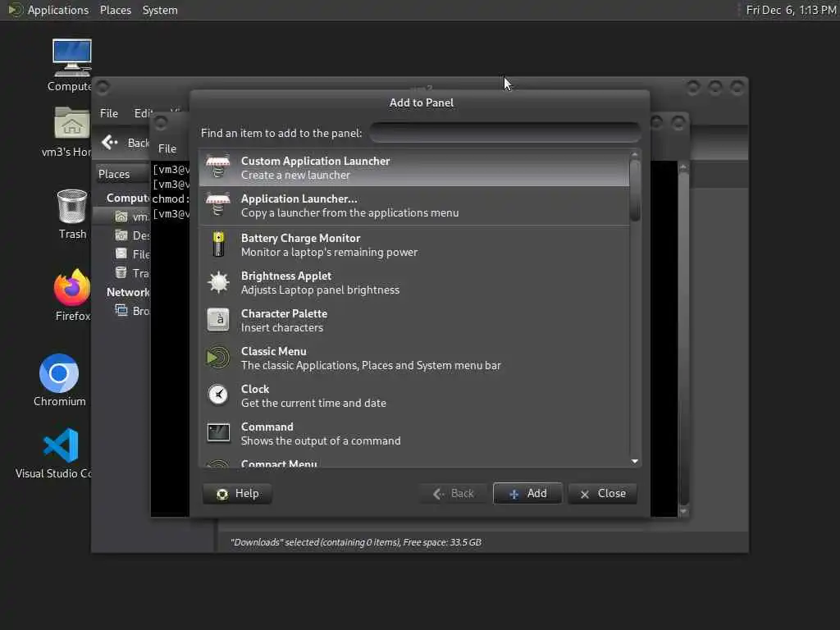This screenshot has width=840, height=630.
Task: Click the clock date in top panel
Action: point(792,10)
